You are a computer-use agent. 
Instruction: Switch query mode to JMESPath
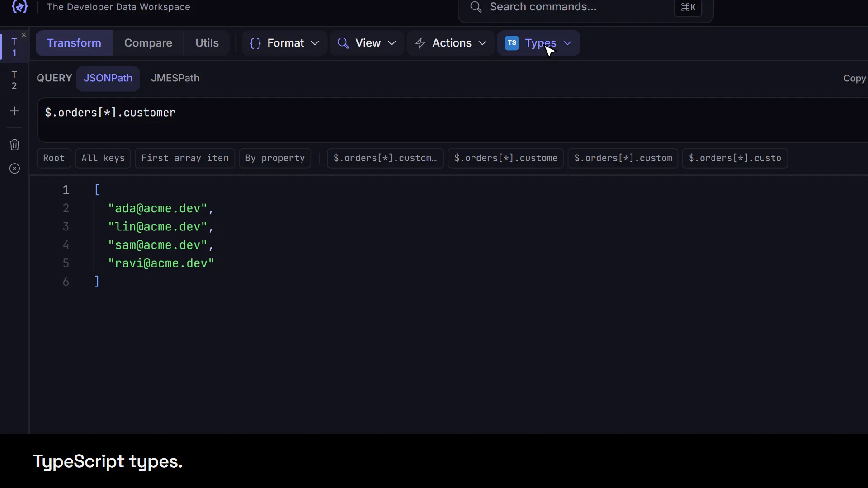click(x=175, y=78)
